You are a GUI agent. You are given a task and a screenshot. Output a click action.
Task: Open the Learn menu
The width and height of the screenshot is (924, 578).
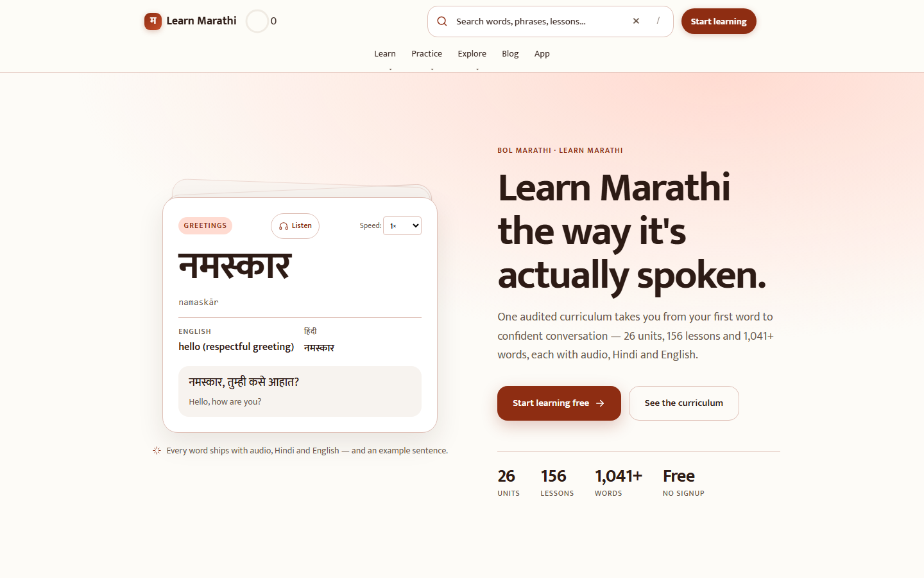point(385,54)
